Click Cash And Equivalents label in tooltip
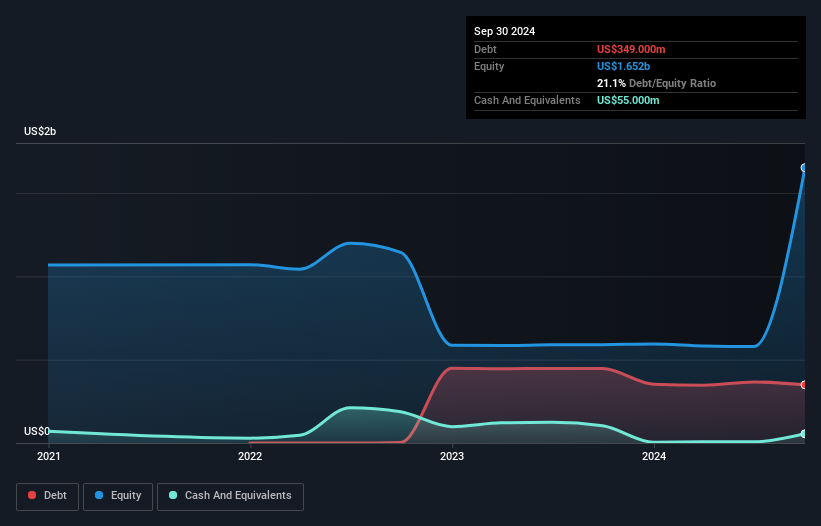 click(x=527, y=100)
